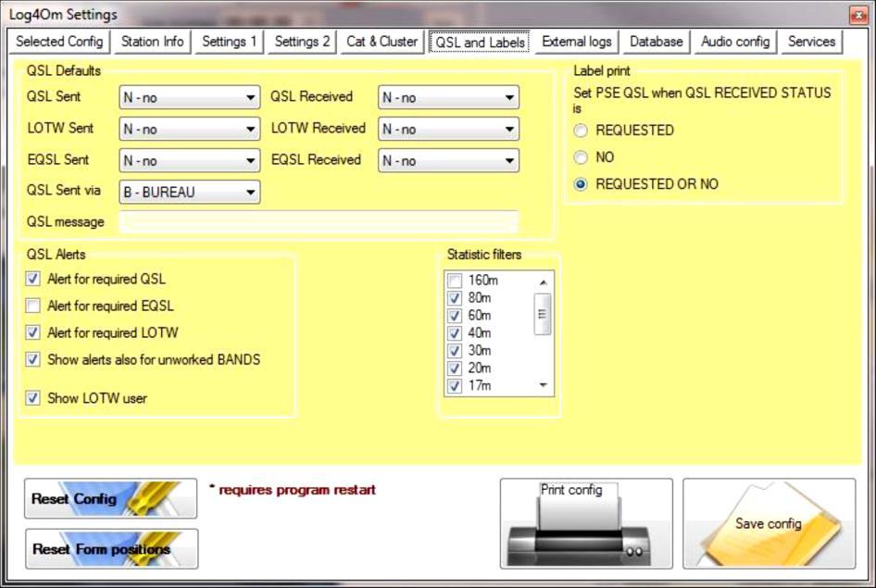The image size is (876, 588).
Task: Uncheck the 40m statistic filter
Action: coord(455,333)
